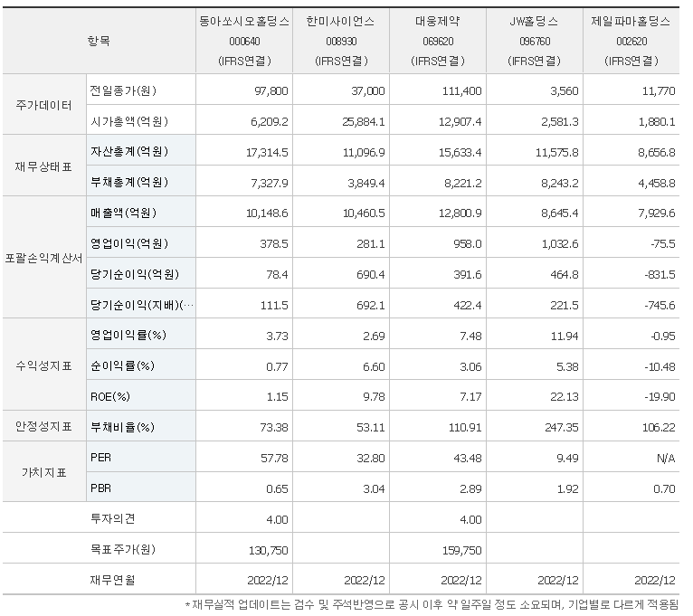
Task: Select the 안정성지표 category cell
Action: pyautogui.click(x=44, y=426)
